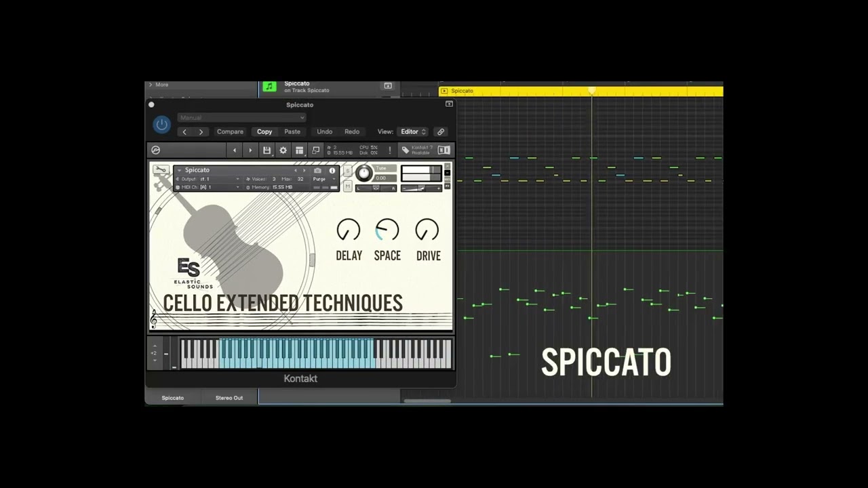
Task: Open the Purge dropdown
Action: click(324, 179)
